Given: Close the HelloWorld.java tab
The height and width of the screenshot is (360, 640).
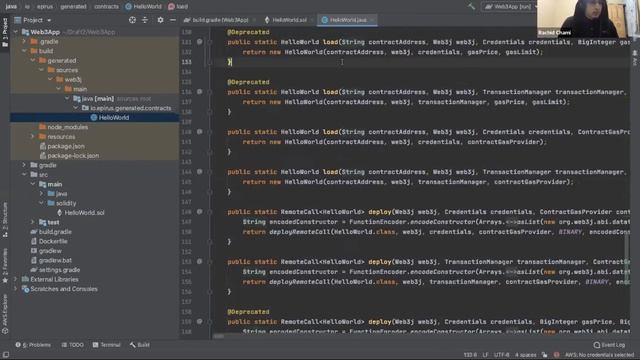Looking at the screenshot, I should click(372, 20).
